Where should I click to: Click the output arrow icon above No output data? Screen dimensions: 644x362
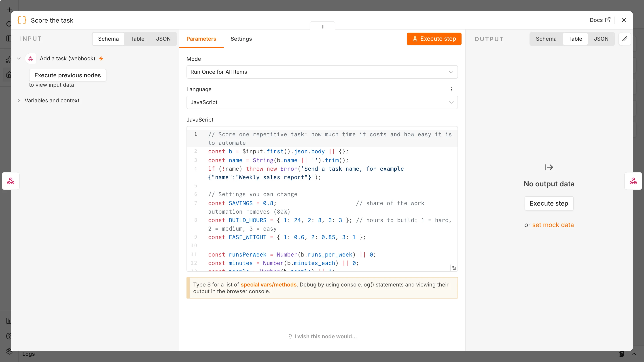549,167
